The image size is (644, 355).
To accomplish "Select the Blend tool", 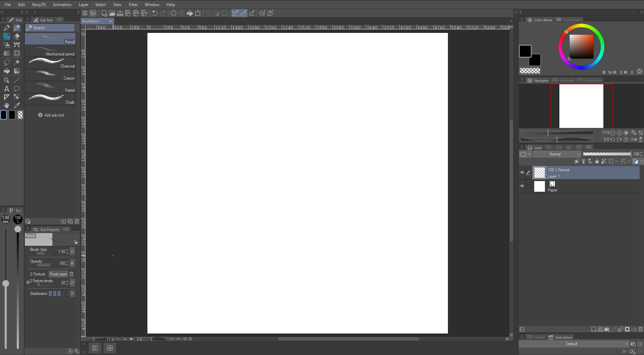I will point(7,53).
